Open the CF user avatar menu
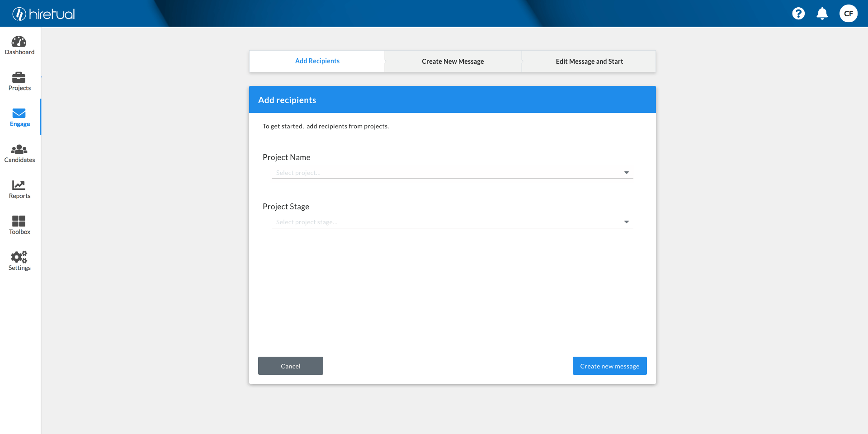Screen dimensions: 868x434 pos(849,14)
